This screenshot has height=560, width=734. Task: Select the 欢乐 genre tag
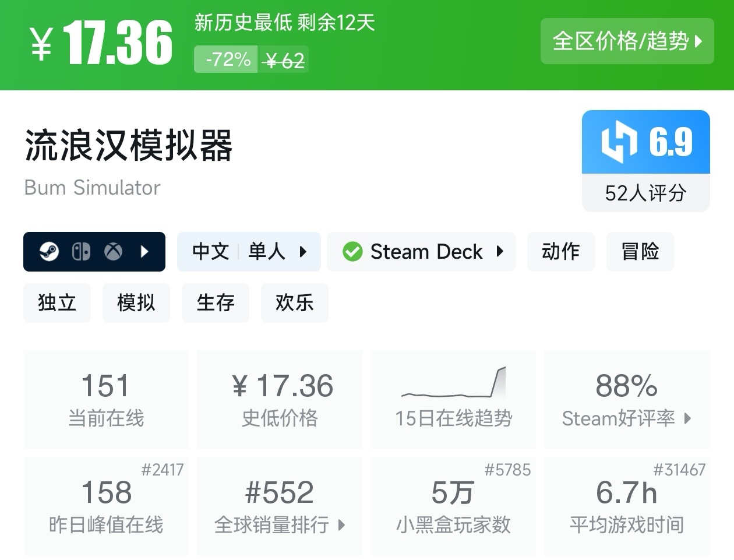point(295,303)
